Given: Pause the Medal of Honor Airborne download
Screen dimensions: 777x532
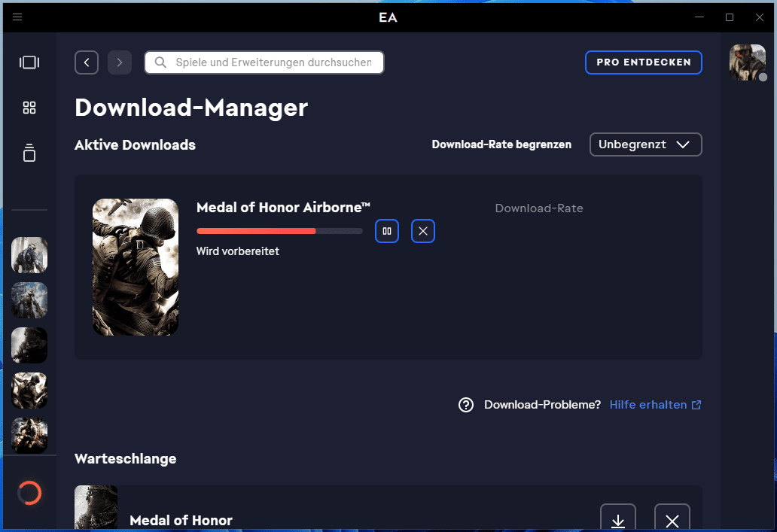Looking at the screenshot, I should (x=387, y=231).
